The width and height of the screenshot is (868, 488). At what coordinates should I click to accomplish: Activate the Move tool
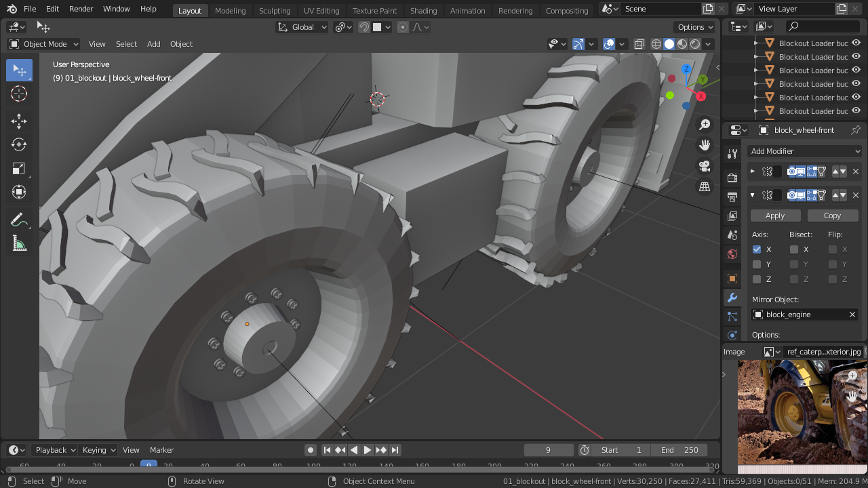click(x=19, y=121)
